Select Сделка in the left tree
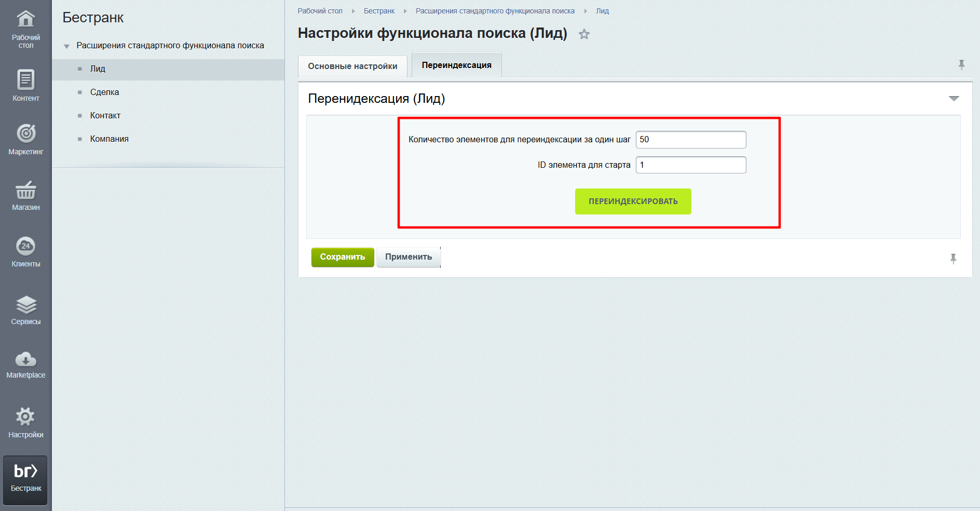This screenshot has height=511, width=980. [x=104, y=92]
